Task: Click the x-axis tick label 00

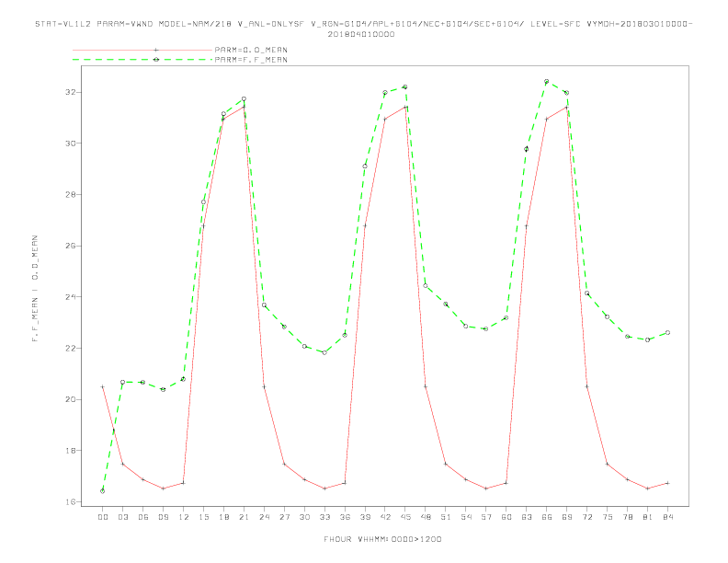Action: [x=103, y=517]
